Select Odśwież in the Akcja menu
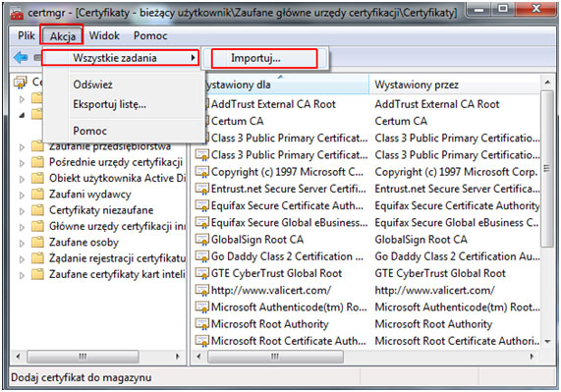Image resolution: width=561 pixels, height=392 pixels. (124, 84)
